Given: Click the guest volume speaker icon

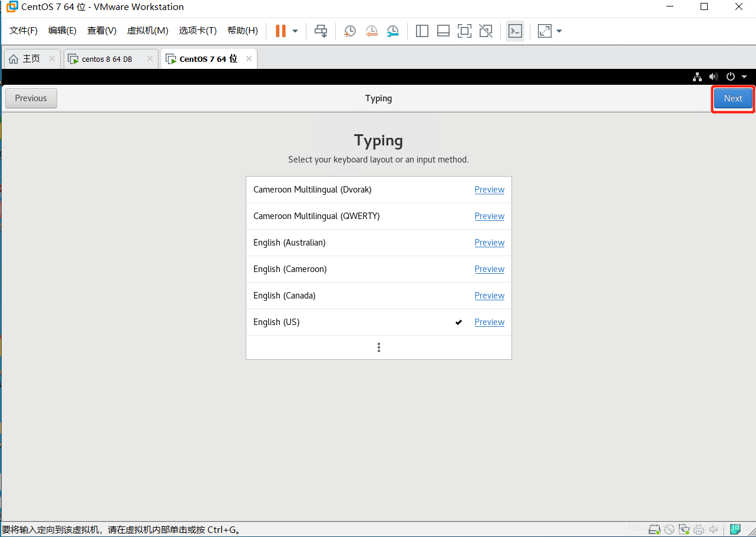Looking at the screenshot, I should 714,77.
